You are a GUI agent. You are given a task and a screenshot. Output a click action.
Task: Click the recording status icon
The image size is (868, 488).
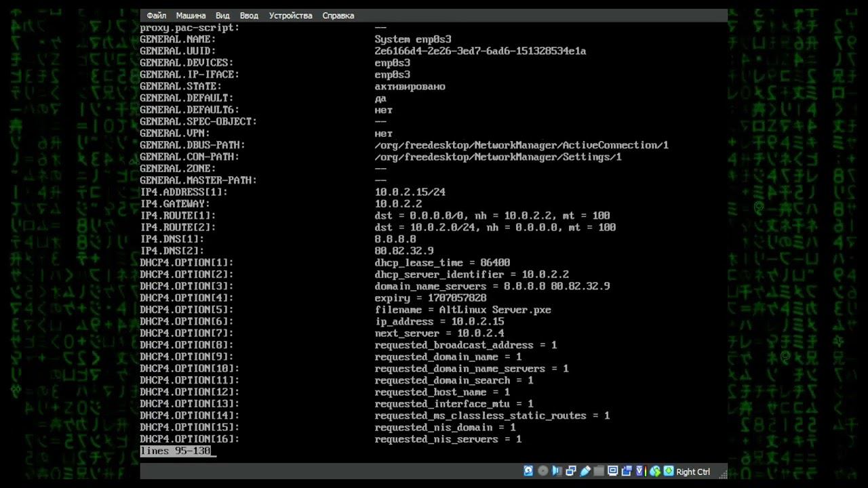click(x=627, y=471)
